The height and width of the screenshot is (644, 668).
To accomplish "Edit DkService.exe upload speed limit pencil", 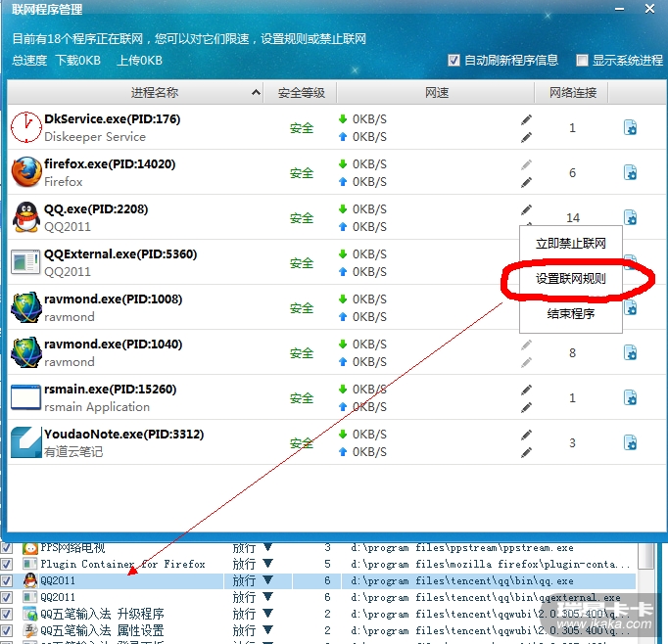I will (x=526, y=137).
